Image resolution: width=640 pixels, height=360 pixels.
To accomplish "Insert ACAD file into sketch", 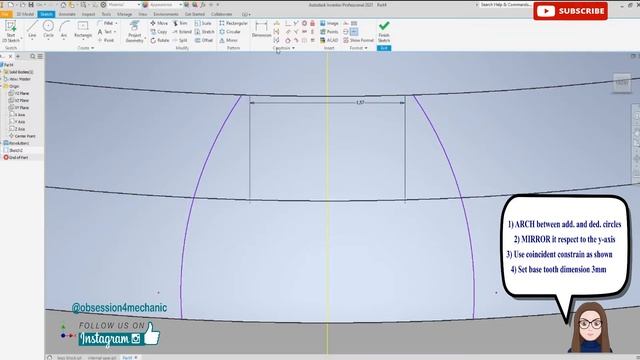I will click(x=329, y=40).
